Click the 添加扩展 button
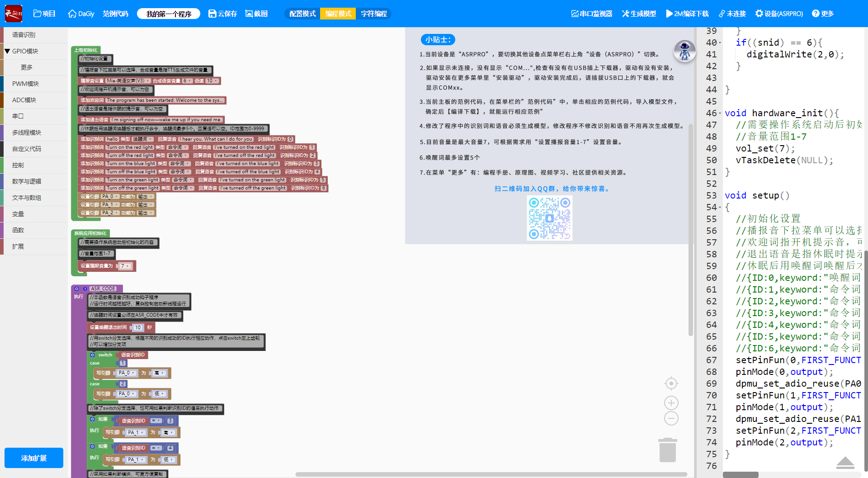The height and width of the screenshot is (478, 868). pyautogui.click(x=34, y=458)
